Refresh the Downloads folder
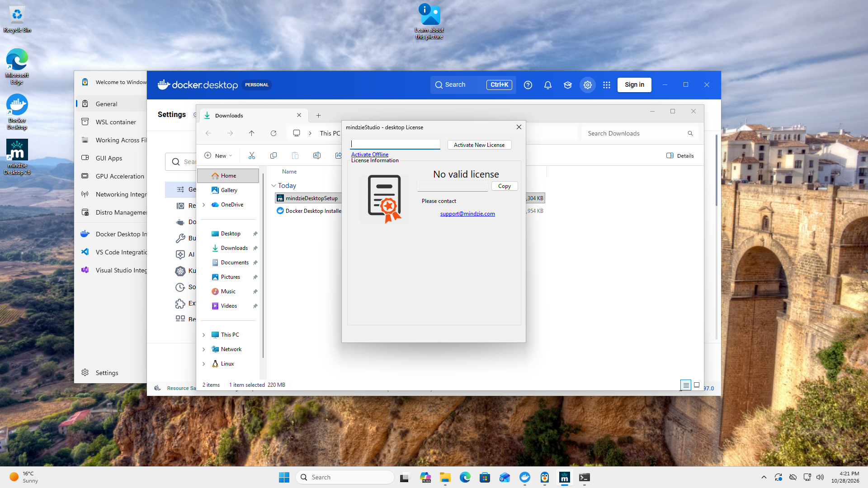Image resolution: width=868 pixels, height=488 pixels. click(x=274, y=133)
